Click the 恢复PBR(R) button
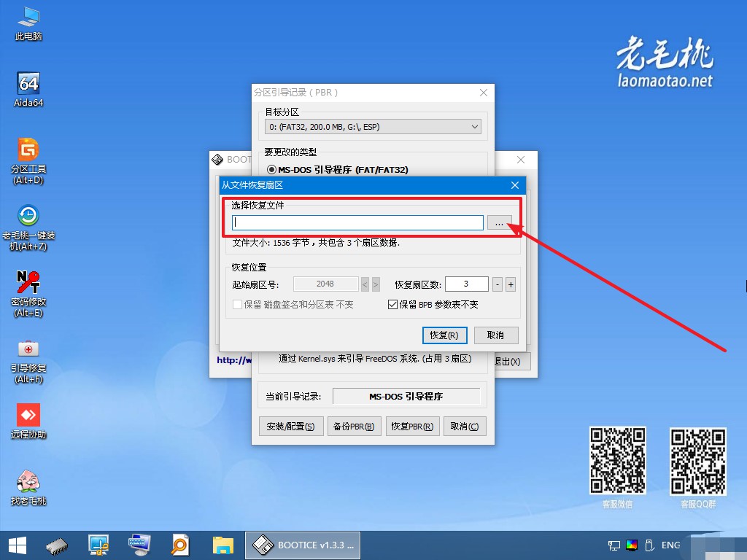 tap(412, 426)
